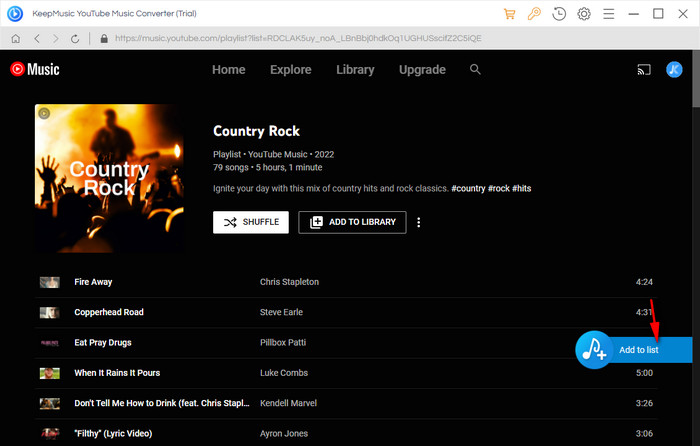Open the conversion history clock icon

coord(559,14)
